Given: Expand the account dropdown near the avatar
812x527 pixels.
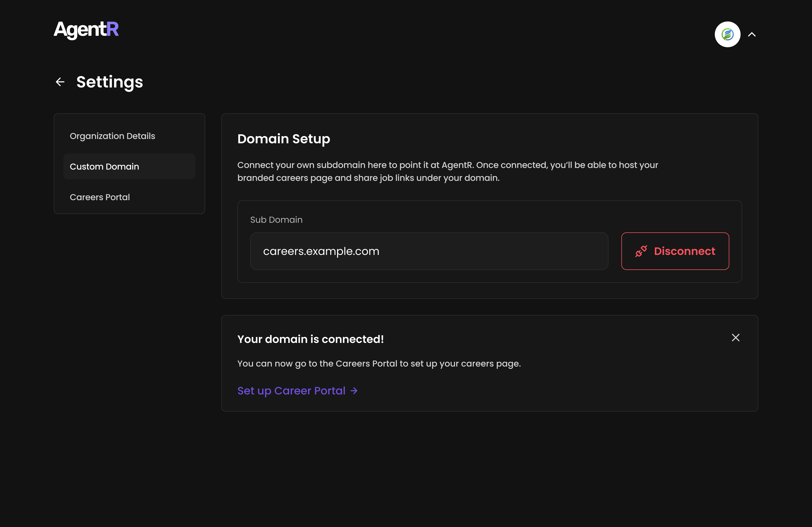Looking at the screenshot, I should click(x=752, y=34).
